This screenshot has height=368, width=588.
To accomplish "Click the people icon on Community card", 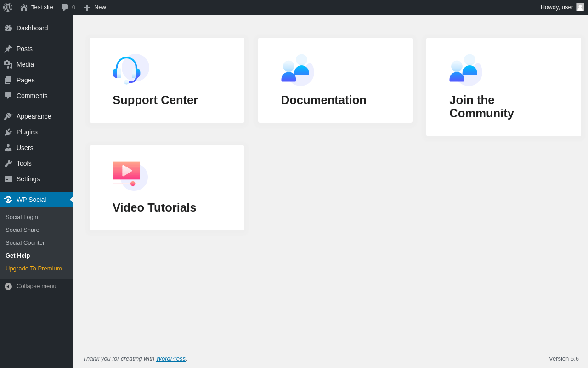I will tap(466, 70).
